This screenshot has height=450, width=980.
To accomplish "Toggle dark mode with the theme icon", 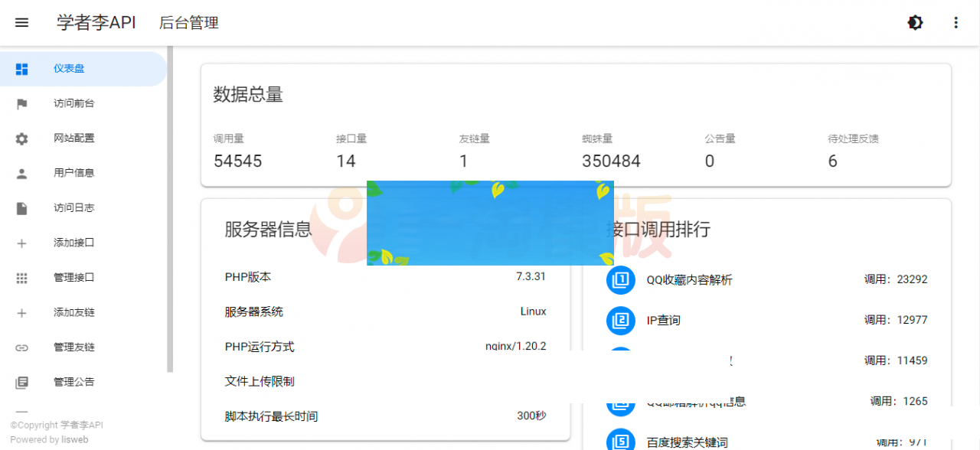I will [915, 22].
